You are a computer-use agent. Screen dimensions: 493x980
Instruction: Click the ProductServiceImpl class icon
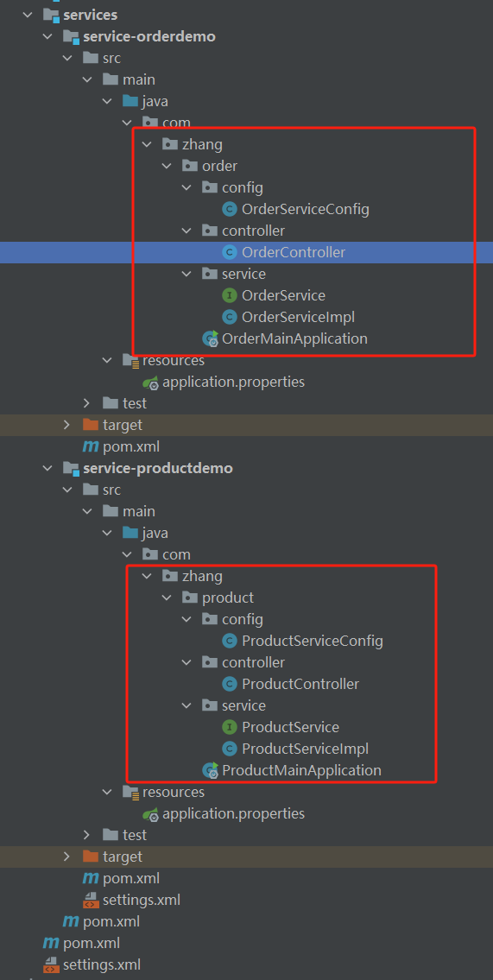(230, 749)
